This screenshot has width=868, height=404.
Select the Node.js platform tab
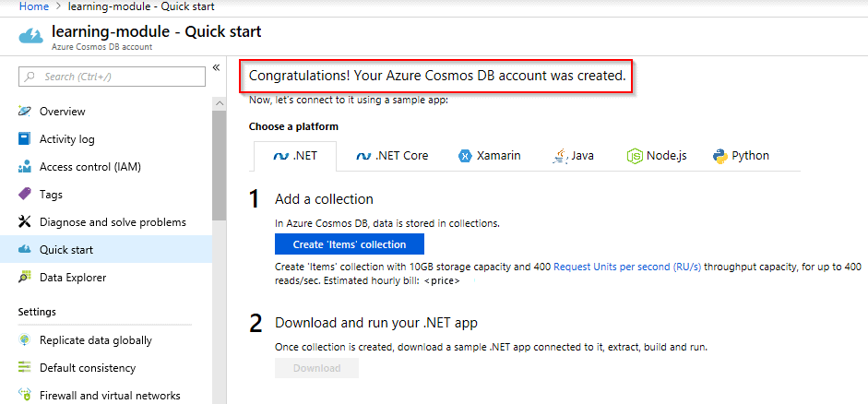point(657,156)
